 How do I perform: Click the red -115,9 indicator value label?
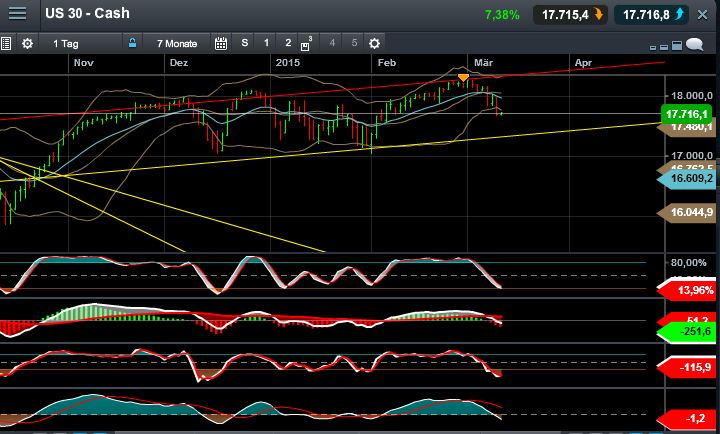(687, 367)
